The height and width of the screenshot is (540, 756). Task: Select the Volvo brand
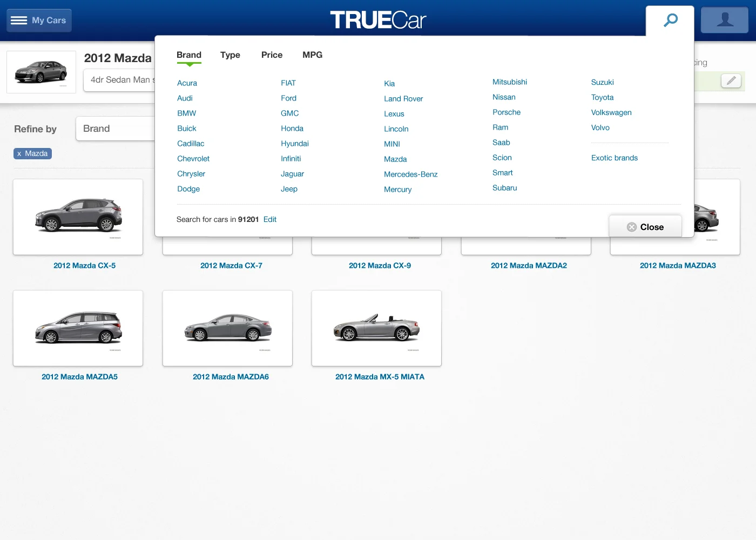click(x=600, y=128)
